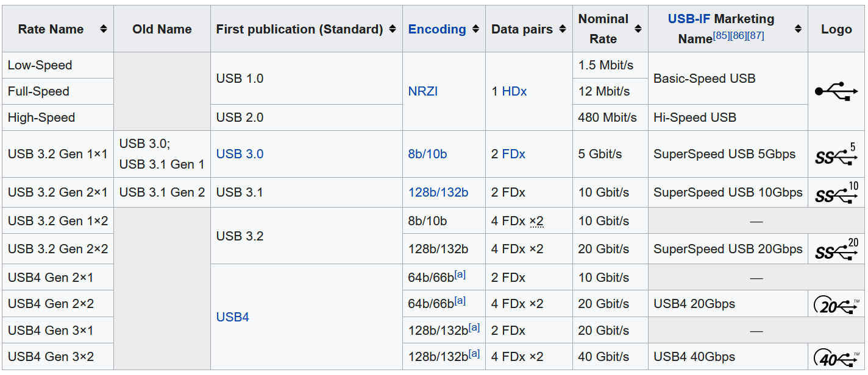Image resolution: width=868 pixels, height=375 pixels.
Task: Open citation reference [85]
Action: (x=722, y=35)
